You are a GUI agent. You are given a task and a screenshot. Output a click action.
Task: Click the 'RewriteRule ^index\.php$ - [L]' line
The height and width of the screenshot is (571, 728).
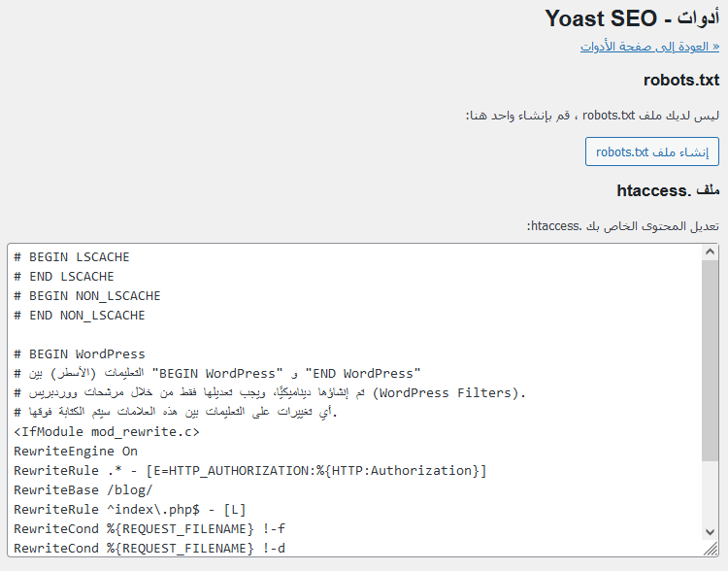pyautogui.click(x=129, y=510)
